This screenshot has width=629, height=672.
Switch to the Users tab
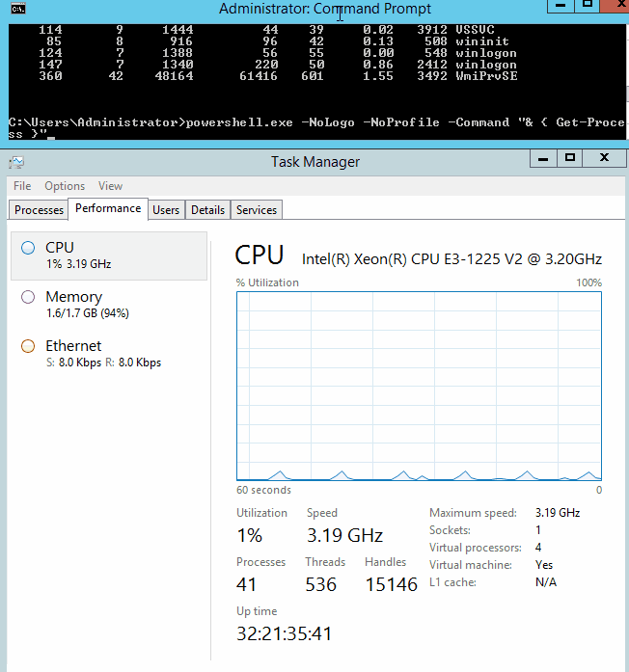pyautogui.click(x=166, y=210)
